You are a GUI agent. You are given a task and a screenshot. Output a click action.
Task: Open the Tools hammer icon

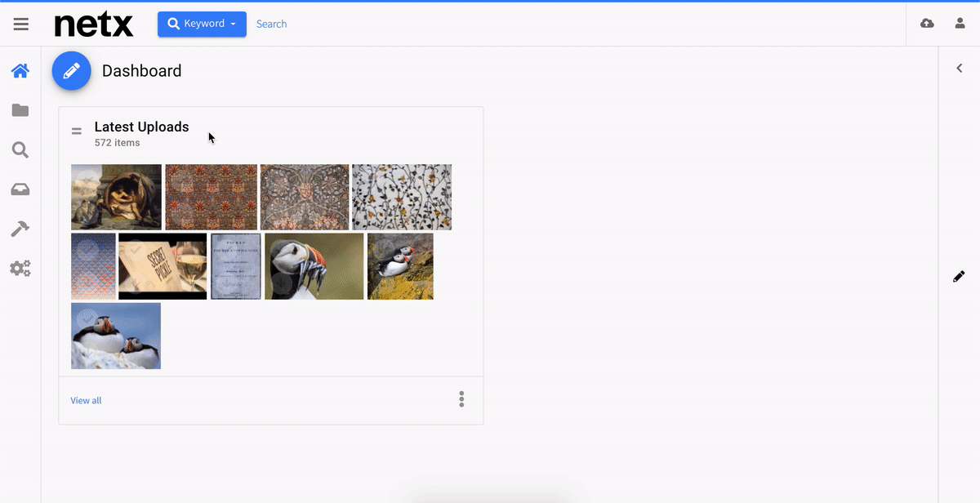[x=20, y=229]
